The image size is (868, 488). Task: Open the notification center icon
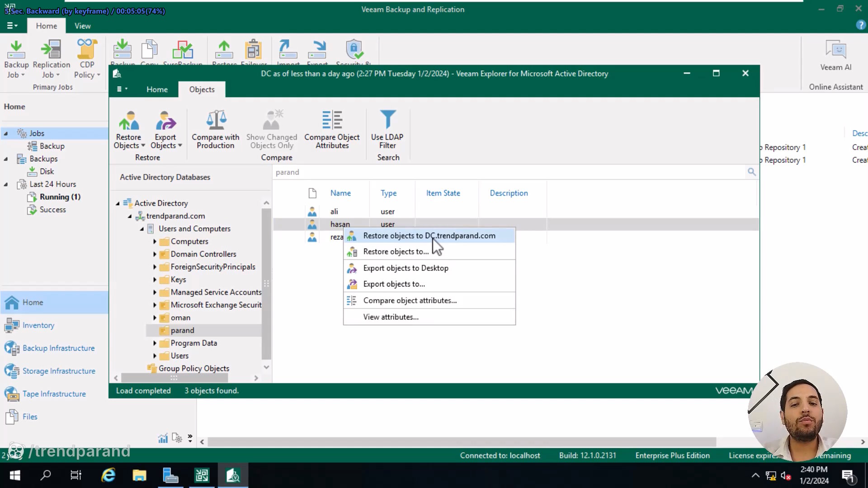pyautogui.click(x=848, y=475)
